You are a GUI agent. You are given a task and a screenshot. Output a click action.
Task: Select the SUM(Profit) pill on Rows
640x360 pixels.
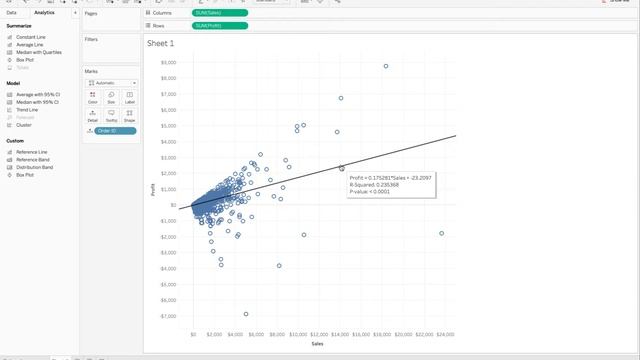coord(220,26)
